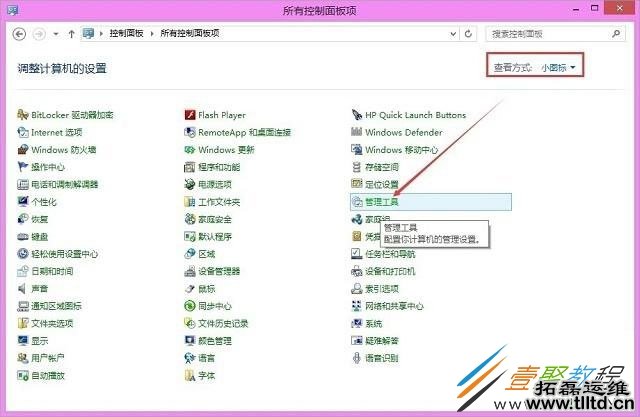This screenshot has width=640, height=417.
Task: Open the 定位设置 link
Action: pos(382,184)
